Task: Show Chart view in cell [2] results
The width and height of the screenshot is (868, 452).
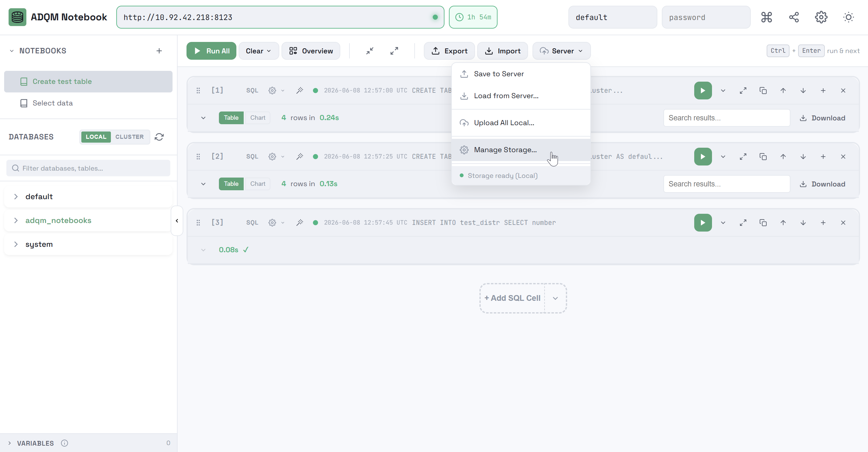Action: coord(257,184)
